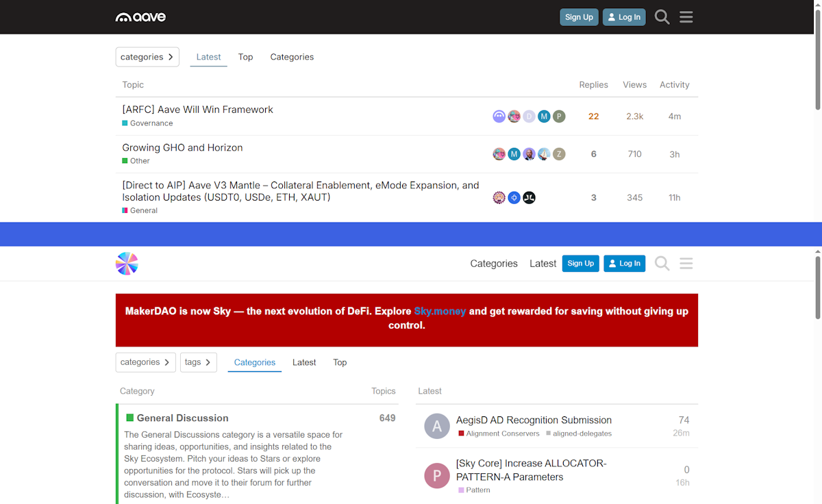Click the 22 replies count
Viewport: 822px width, 504px height.
[x=593, y=116]
